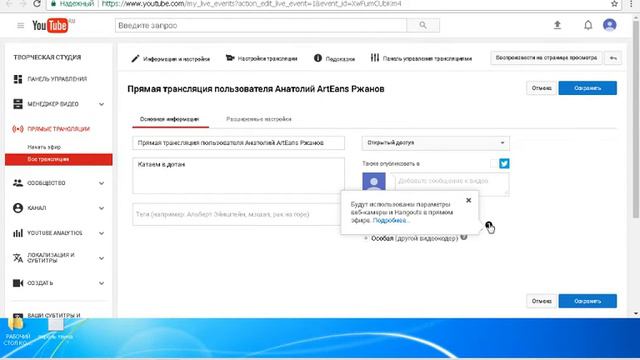The image size is (640, 360).
Task: Open the hamburger guide menu
Action: pyautogui.click(x=20, y=26)
